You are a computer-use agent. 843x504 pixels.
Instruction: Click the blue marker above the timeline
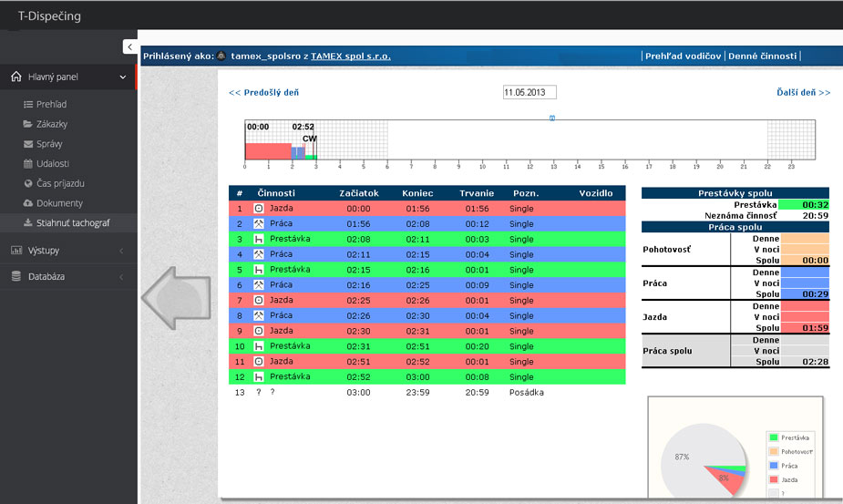click(552, 118)
